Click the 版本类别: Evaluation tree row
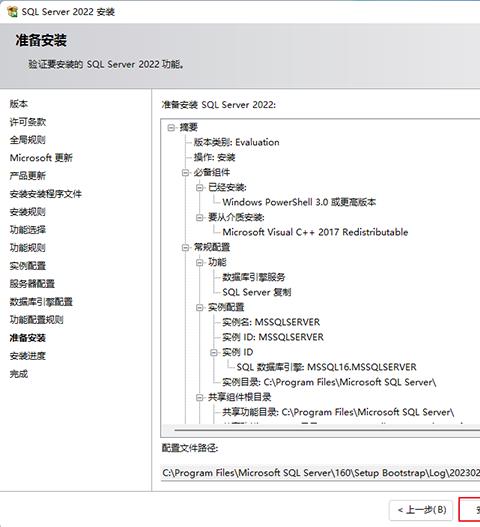Image resolution: width=480 pixels, height=527 pixels. click(236, 142)
